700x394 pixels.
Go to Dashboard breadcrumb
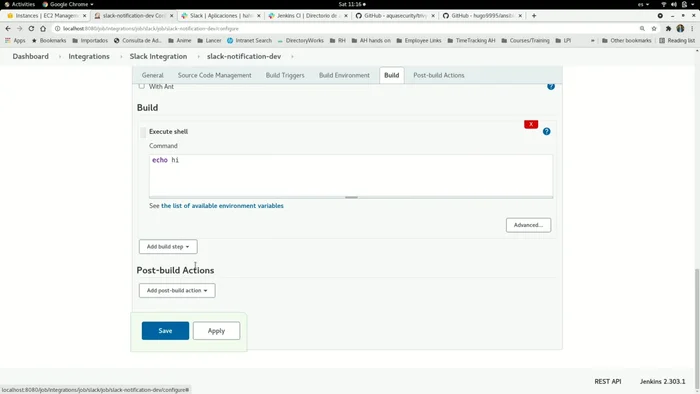tap(30, 57)
